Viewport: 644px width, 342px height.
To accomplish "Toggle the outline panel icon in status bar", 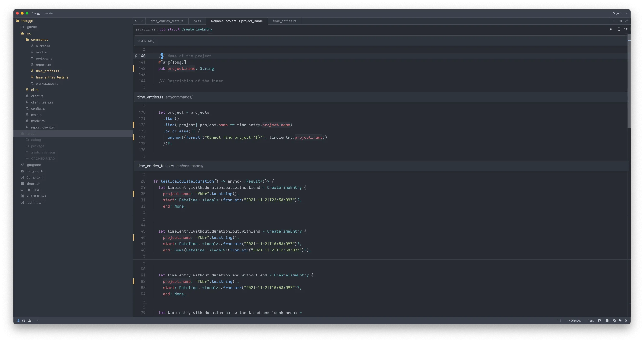I will (x=24, y=321).
